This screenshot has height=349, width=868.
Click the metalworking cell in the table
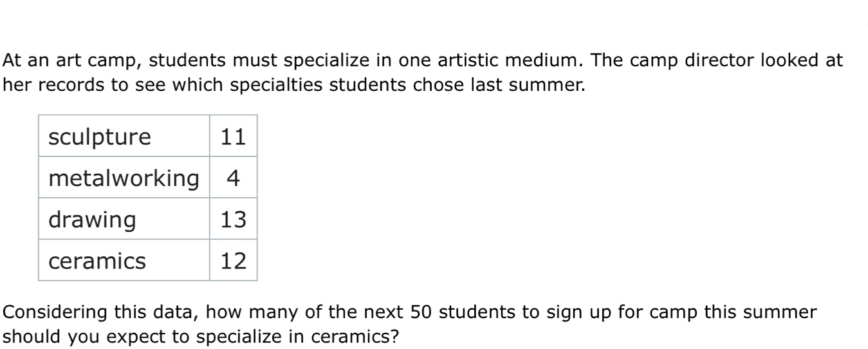(x=124, y=178)
